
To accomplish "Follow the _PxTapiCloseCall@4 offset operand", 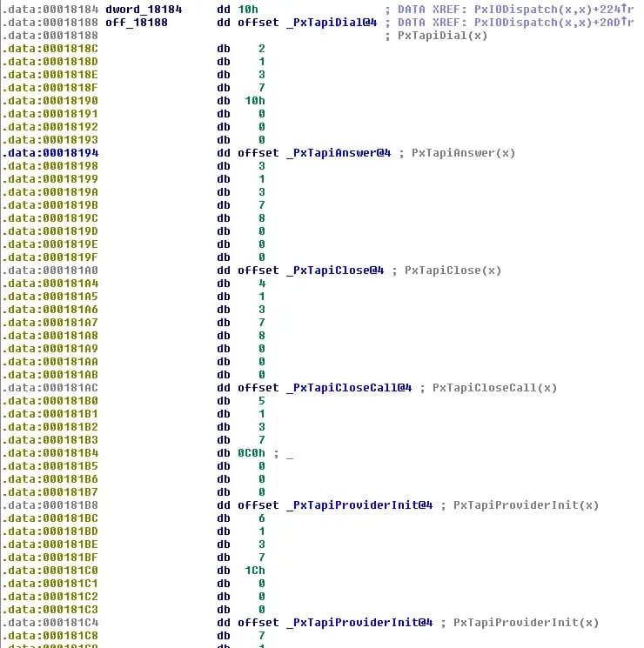I will point(348,388).
